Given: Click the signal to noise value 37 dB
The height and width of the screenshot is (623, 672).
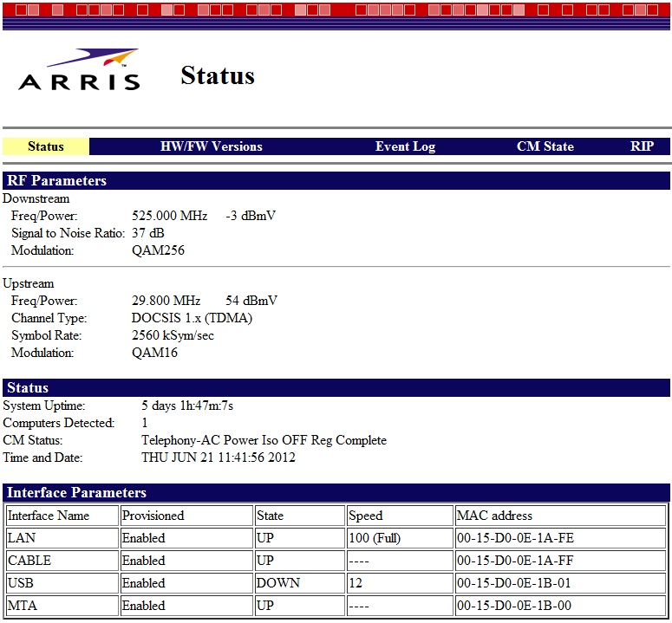Looking at the screenshot, I should (148, 233).
